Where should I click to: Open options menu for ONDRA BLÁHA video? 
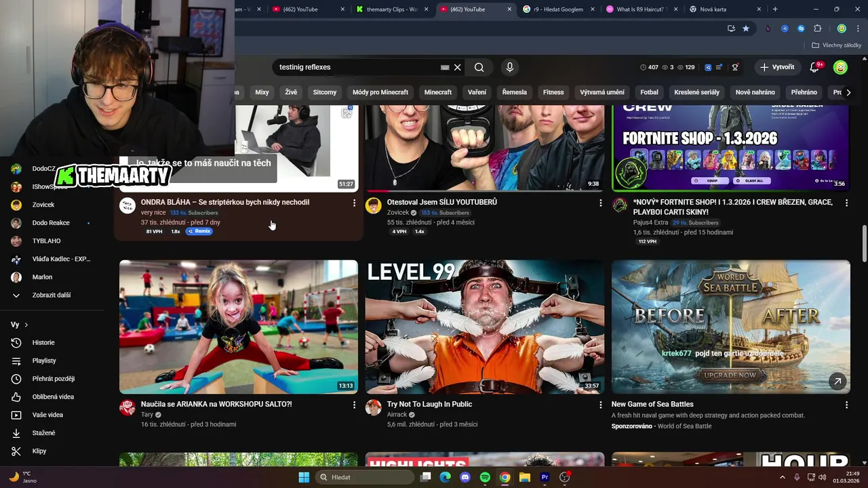[354, 203]
